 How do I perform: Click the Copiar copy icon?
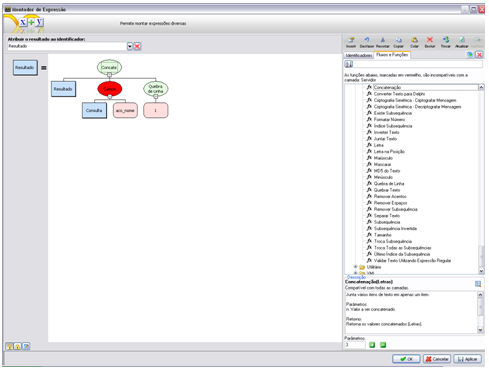398,40
